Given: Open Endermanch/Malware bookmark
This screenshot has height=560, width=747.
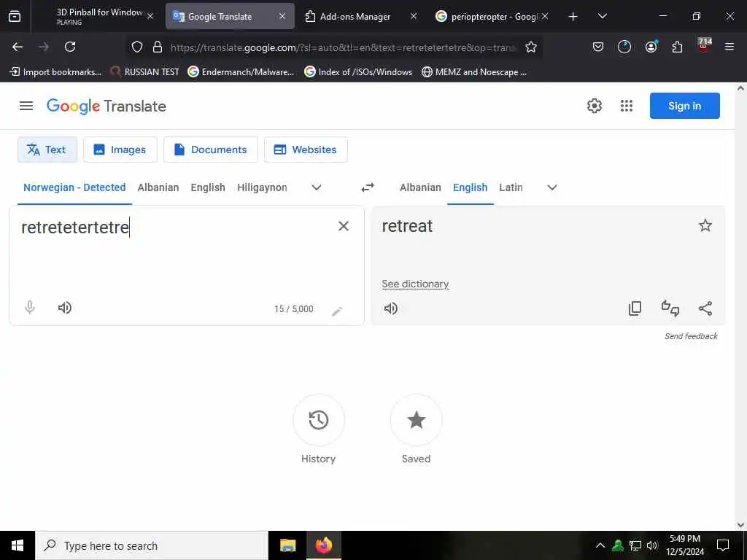Looking at the screenshot, I should point(241,72).
